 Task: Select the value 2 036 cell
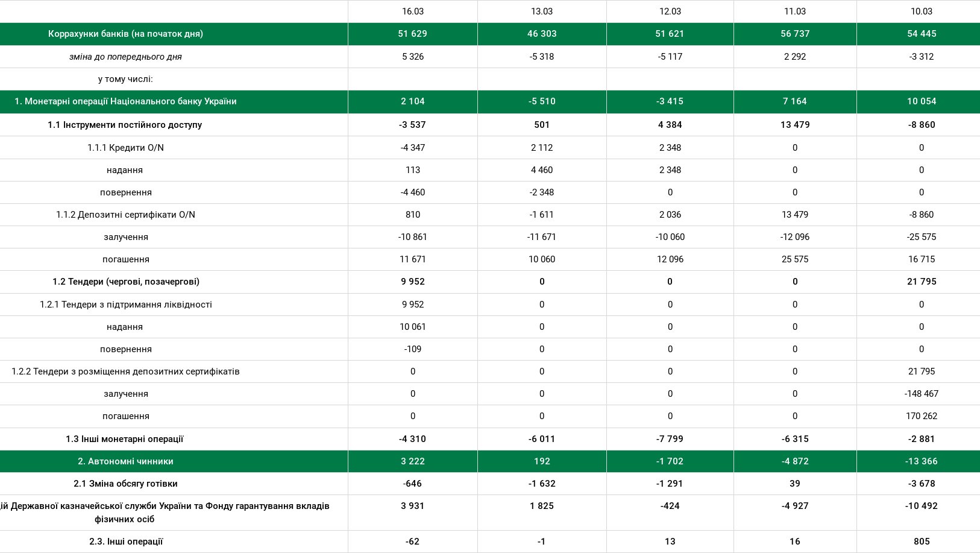(670, 215)
